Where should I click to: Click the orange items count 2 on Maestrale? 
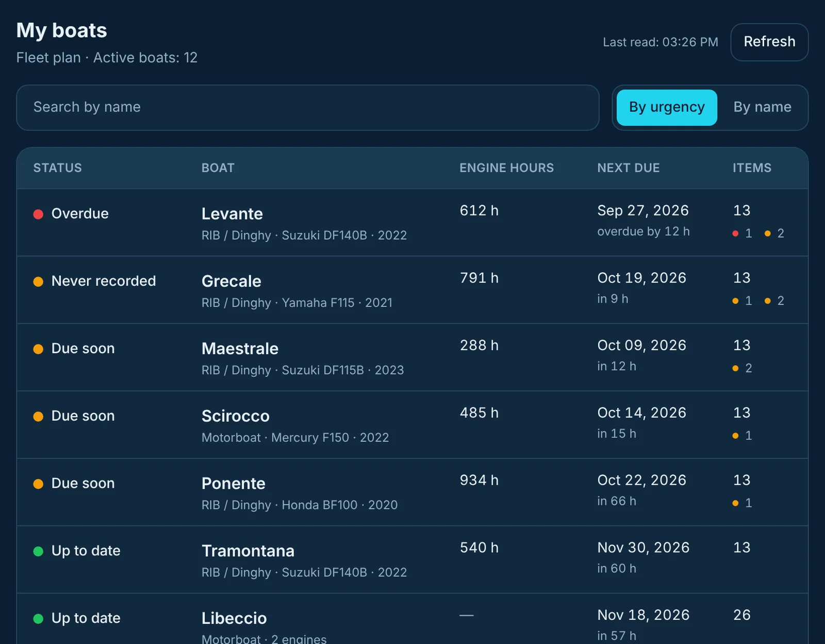pos(742,368)
